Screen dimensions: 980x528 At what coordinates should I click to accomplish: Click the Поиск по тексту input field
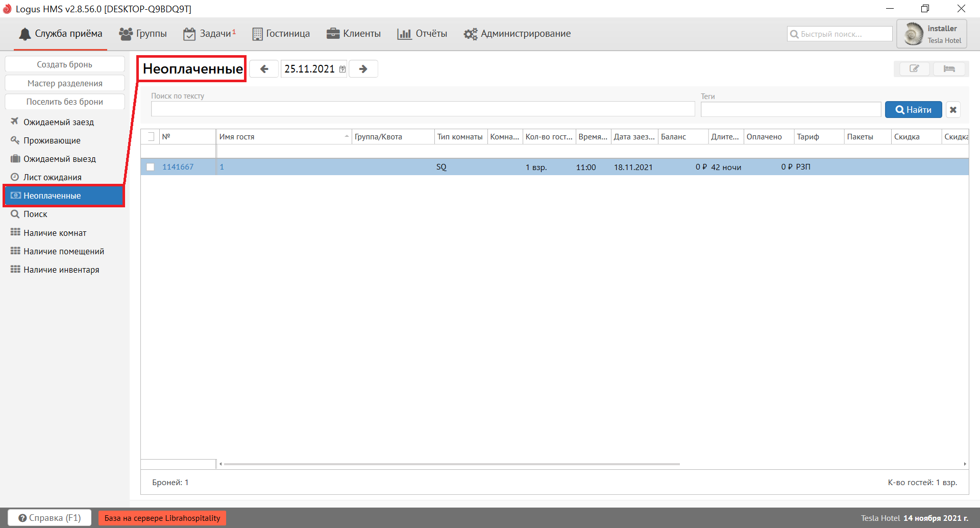point(423,109)
